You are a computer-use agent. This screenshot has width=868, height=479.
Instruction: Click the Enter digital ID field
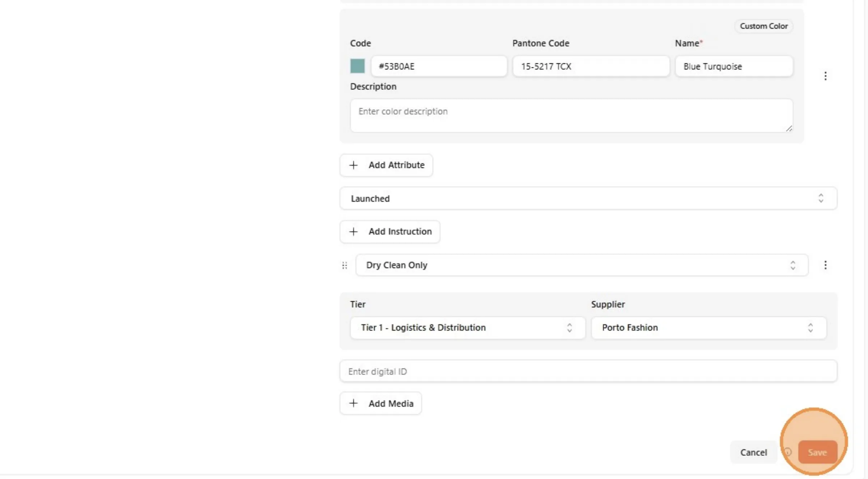(x=588, y=371)
